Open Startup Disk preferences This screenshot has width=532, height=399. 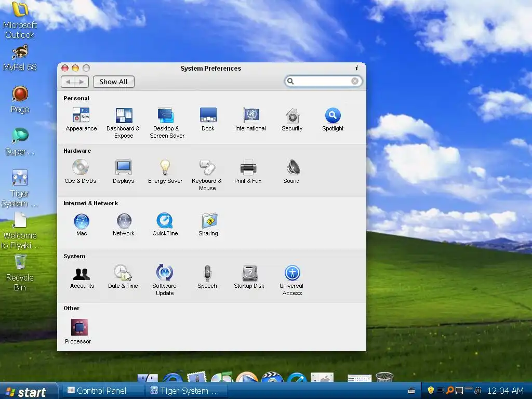(x=249, y=277)
